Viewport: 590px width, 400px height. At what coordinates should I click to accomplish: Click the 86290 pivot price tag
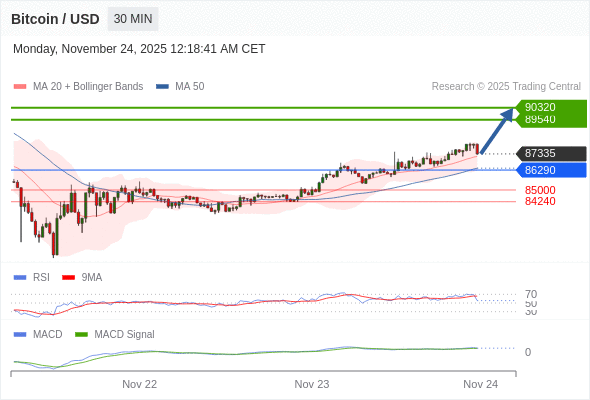(x=550, y=170)
